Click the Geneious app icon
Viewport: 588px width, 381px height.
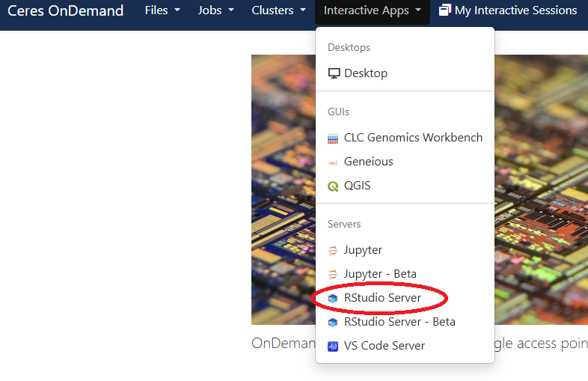333,162
